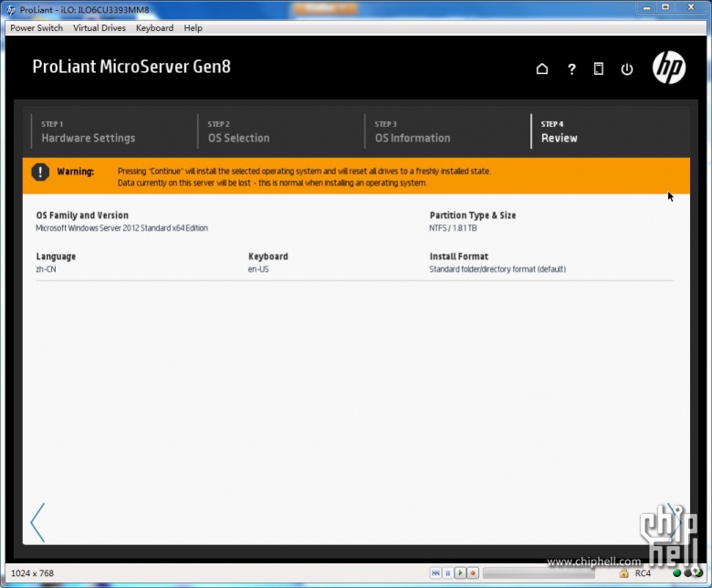Click the en-US keyboard value
This screenshot has width=712, height=588.
pyautogui.click(x=258, y=268)
